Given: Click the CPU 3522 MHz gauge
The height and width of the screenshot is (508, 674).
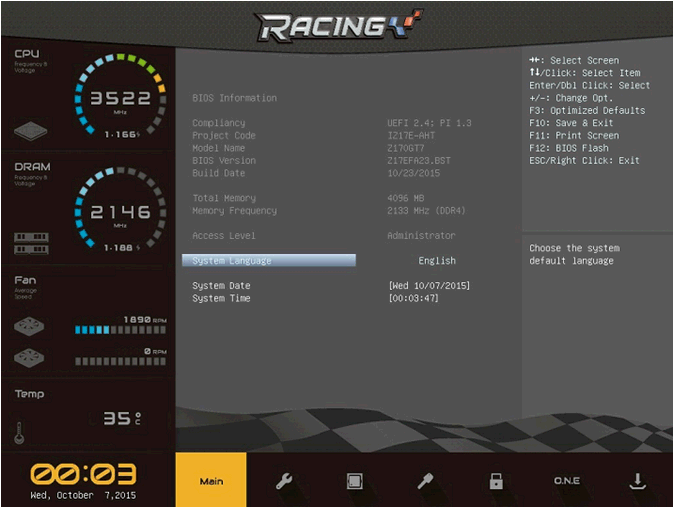Looking at the screenshot, I should point(120,95).
